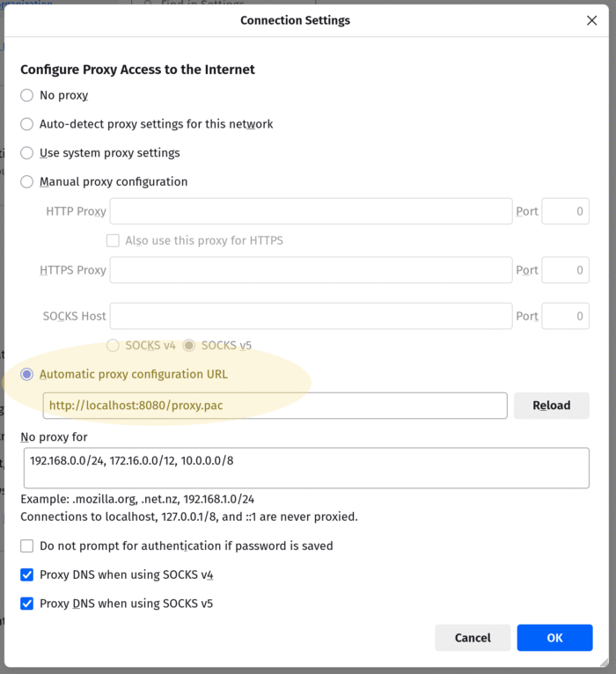The width and height of the screenshot is (616, 674).
Task: Click the HTTPS Proxy text field
Action: [311, 270]
